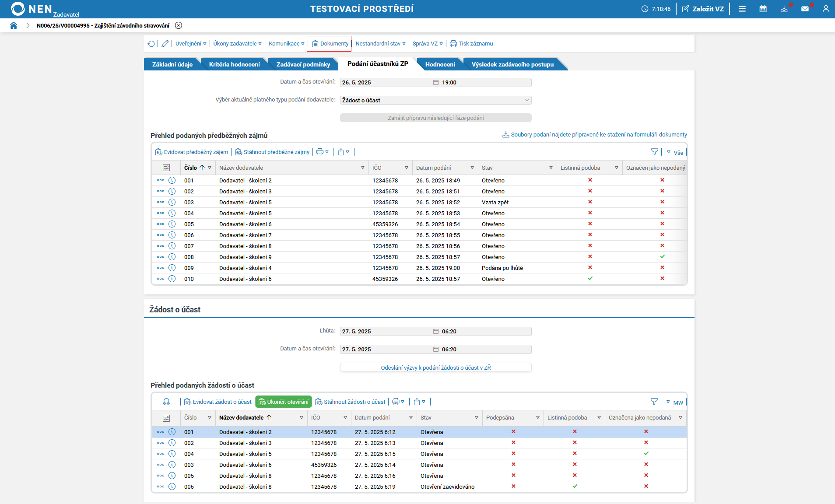
Task: Open info icon for preliminary interest 005
Action: (172, 224)
